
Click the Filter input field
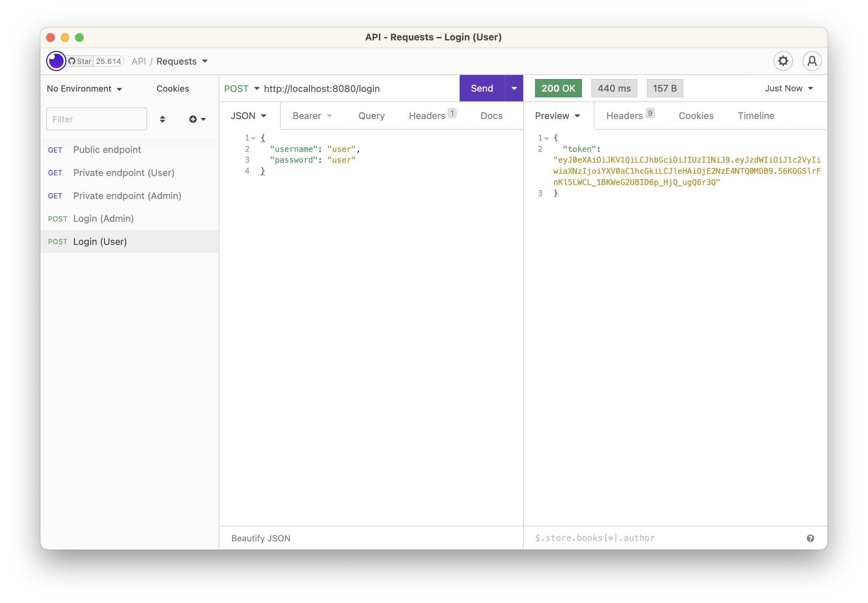[x=97, y=119]
